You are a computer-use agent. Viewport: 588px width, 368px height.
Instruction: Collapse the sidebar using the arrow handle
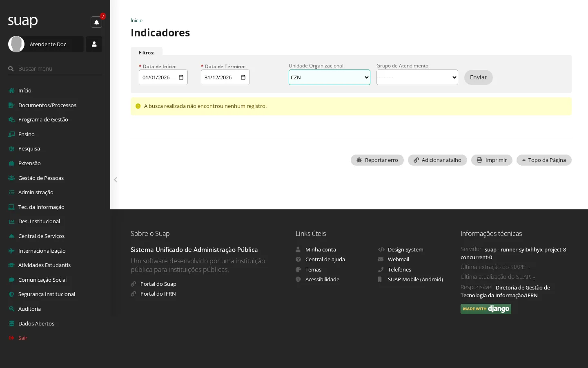pyautogui.click(x=116, y=180)
